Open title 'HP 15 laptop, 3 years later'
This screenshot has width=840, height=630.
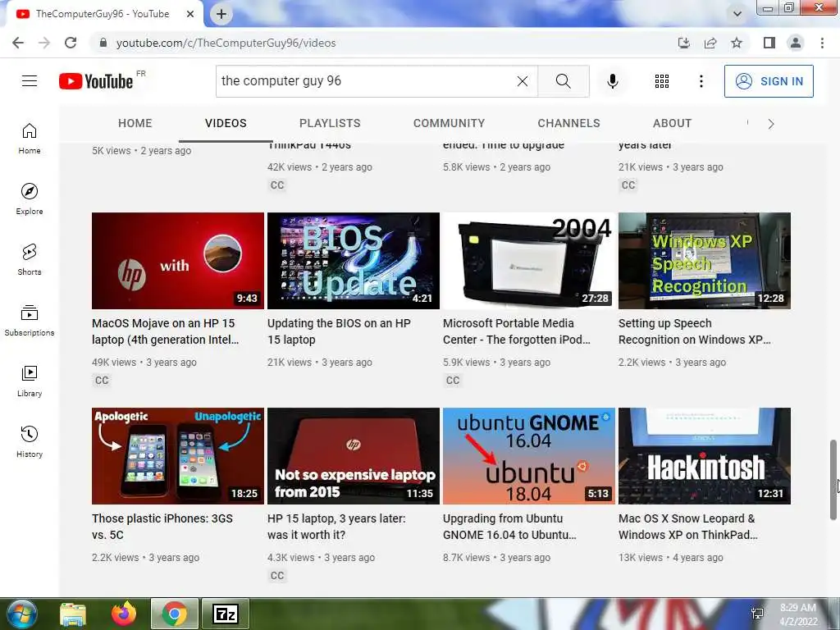click(x=336, y=527)
